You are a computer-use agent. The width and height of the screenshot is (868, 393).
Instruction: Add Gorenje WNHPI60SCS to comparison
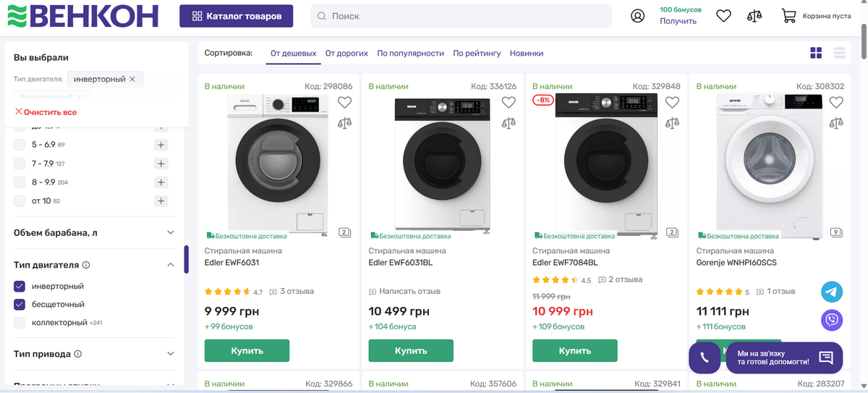point(836,122)
